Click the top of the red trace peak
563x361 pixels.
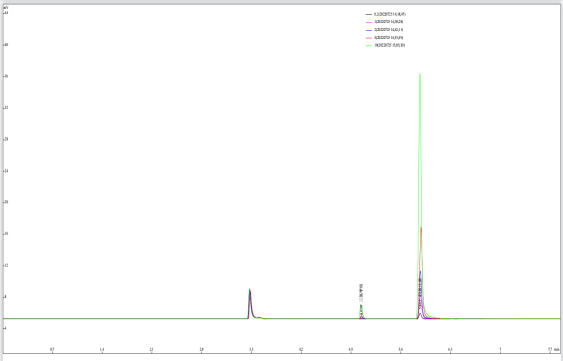(x=421, y=227)
